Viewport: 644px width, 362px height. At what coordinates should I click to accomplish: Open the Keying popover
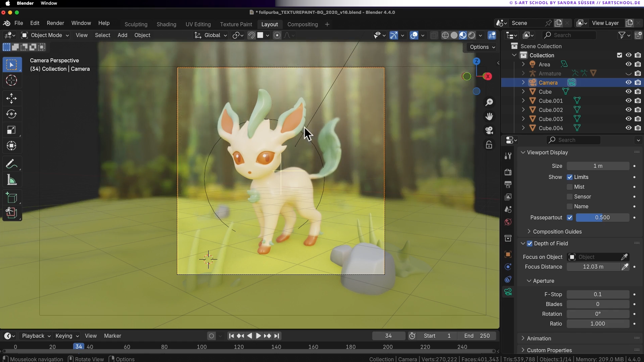click(x=67, y=336)
